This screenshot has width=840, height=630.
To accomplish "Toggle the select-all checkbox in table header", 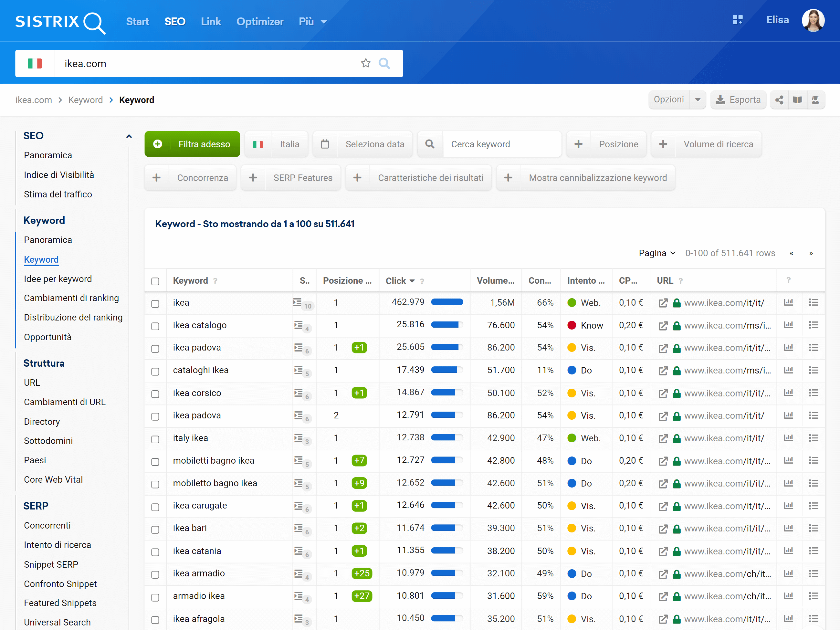I will (x=155, y=281).
